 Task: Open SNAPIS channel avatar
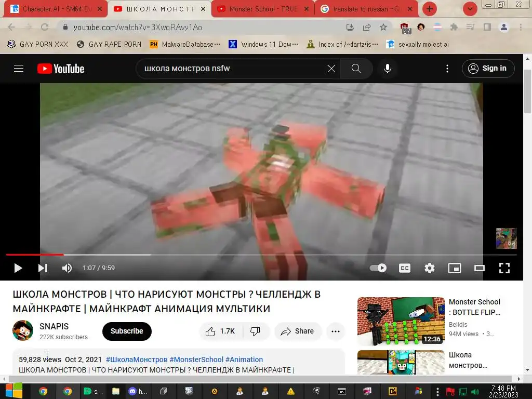click(23, 330)
